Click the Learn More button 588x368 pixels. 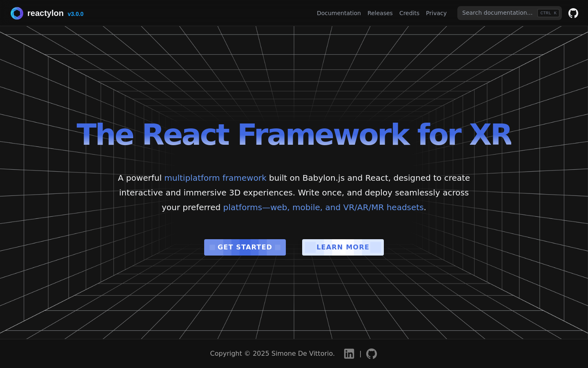343,247
